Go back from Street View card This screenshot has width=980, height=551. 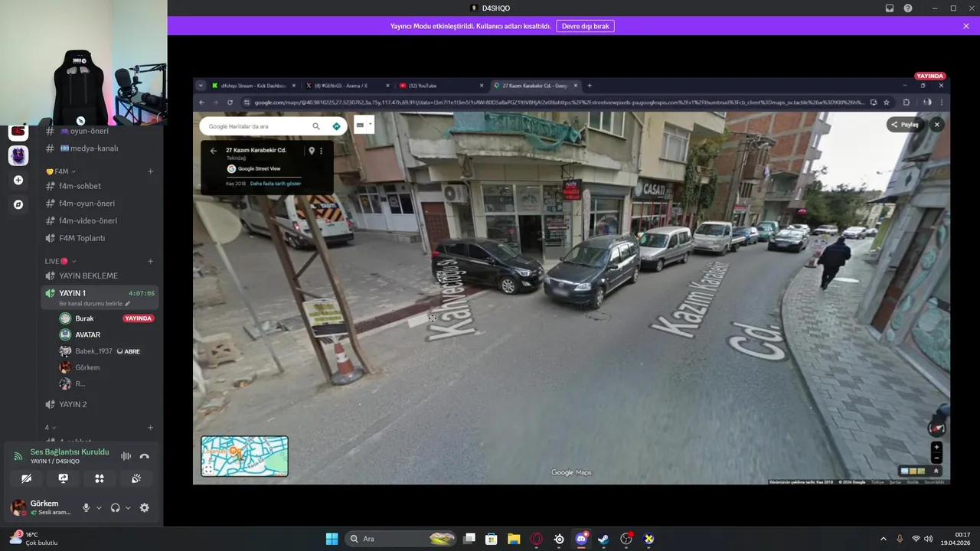coord(214,151)
